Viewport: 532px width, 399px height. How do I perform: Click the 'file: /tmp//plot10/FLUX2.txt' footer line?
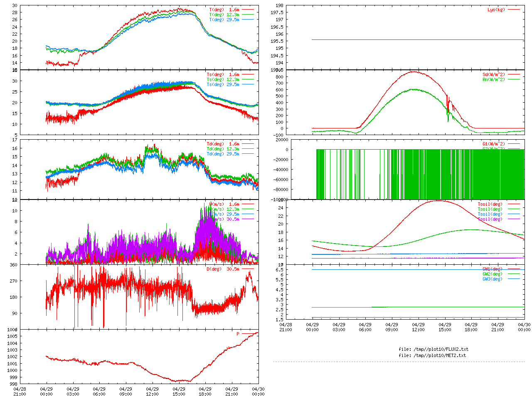coord(433,349)
